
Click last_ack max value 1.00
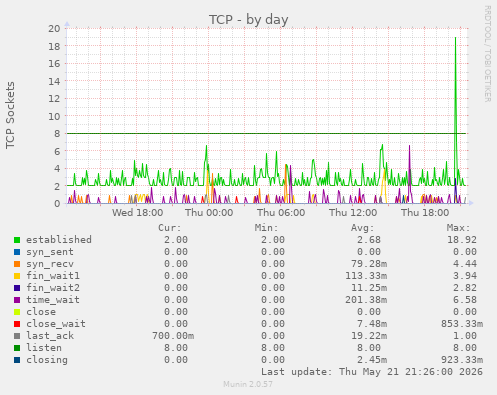pyautogui.click(x=465, y=336)
